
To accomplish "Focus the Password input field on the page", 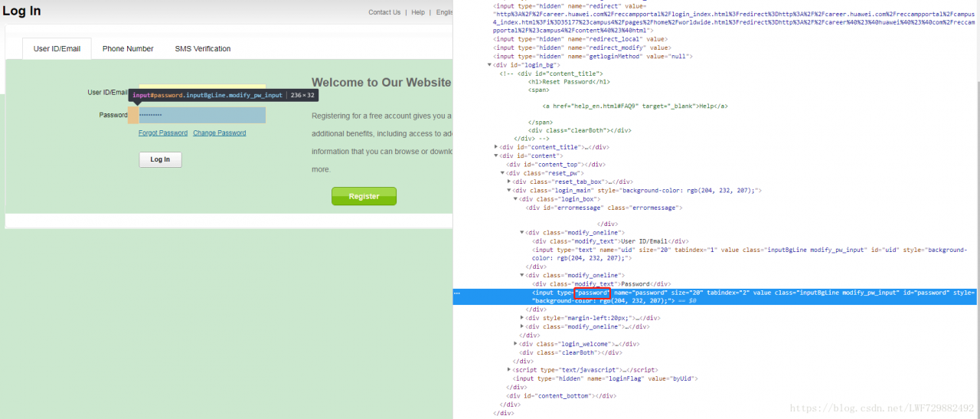I will [202, 115].
